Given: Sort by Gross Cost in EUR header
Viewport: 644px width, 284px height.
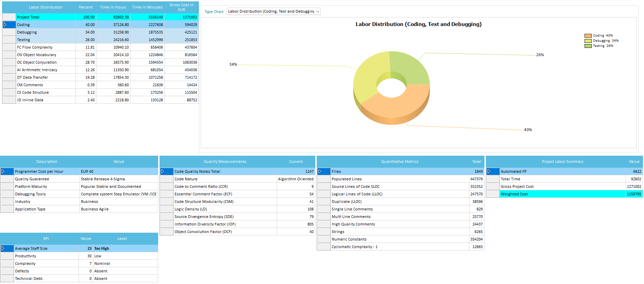Looking at the screenshot, I should 181,7.
